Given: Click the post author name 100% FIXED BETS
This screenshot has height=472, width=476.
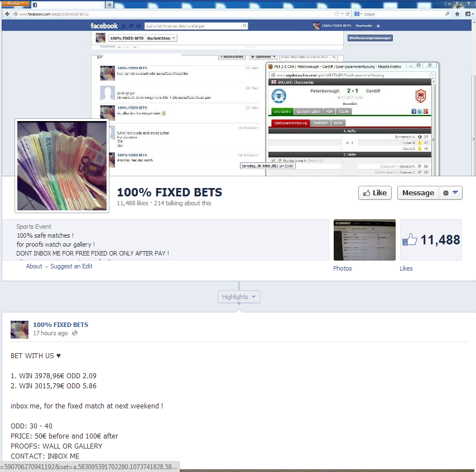Looking at the screenshot, I should click(61, 325).
